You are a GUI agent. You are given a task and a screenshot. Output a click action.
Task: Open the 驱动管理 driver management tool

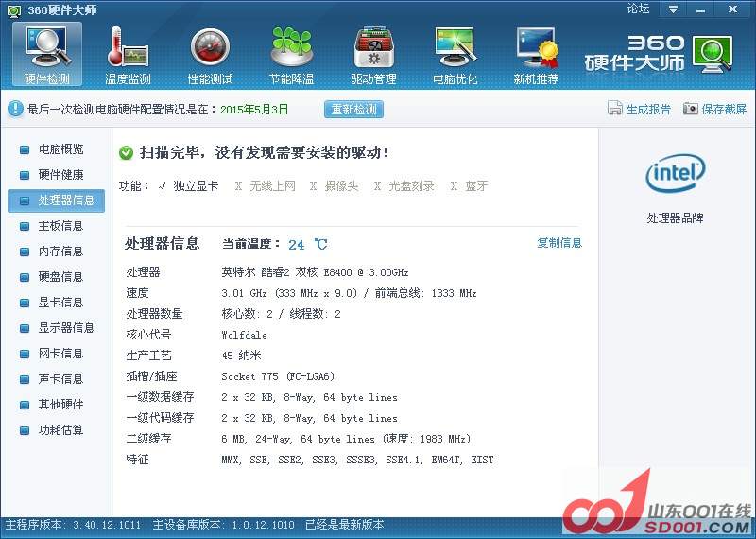point(373,55)
